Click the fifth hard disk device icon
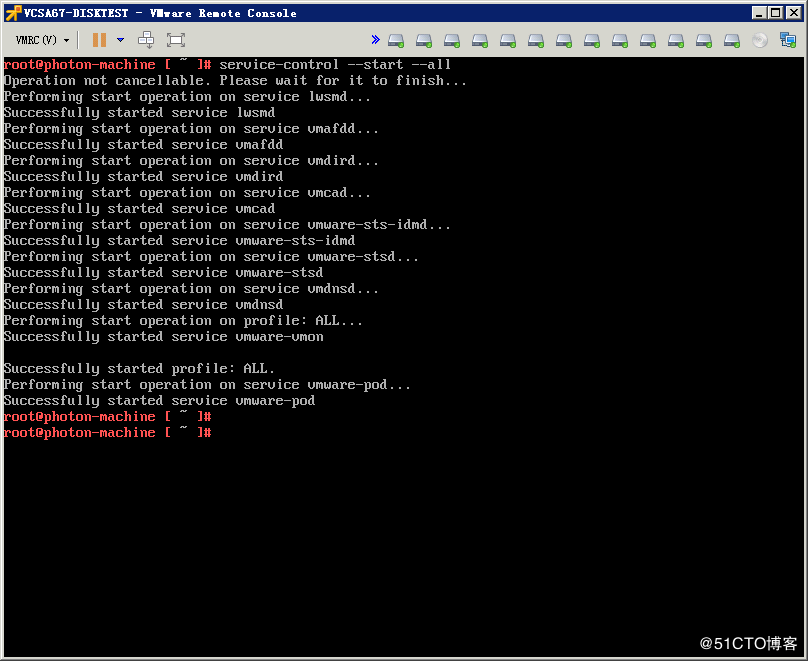The height and width of the screenshot is (661, 808). (x=508, y=40)
